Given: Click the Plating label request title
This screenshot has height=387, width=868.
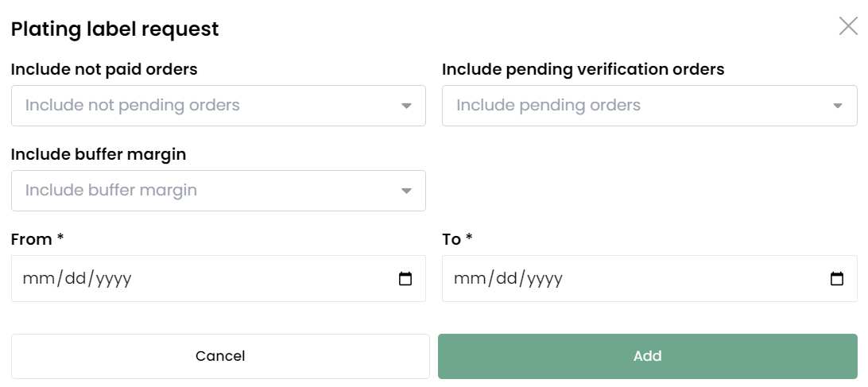Looking at the screenshot, I should (x=115, y=29).
